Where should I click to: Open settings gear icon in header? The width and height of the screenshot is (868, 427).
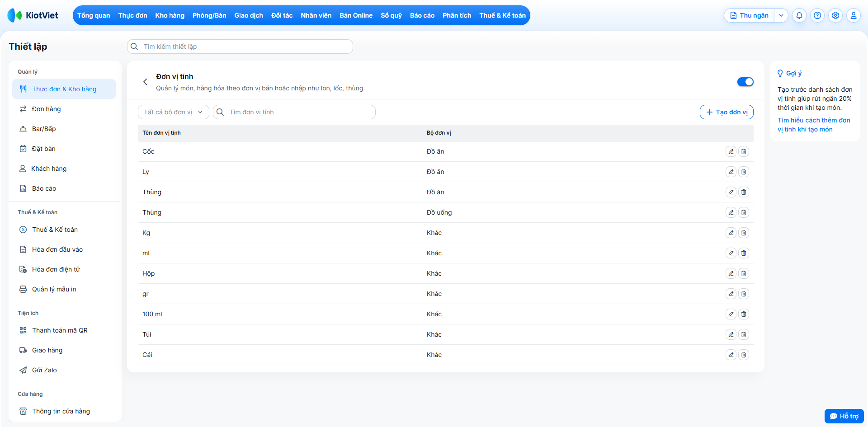click(x=835, y=15)
